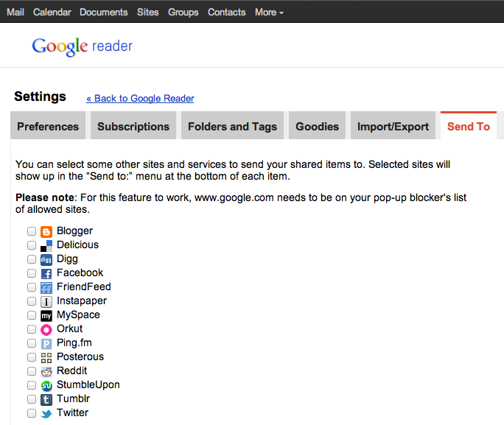Click the Google Reader logo
504x425 pixels.
pyautogui.click(x=82, y=46)
